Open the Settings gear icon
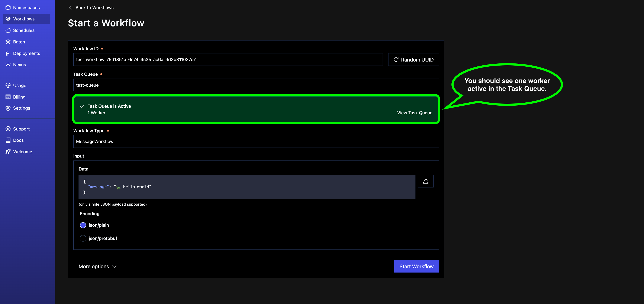This screenshot has width=644, height=304. [8, 108]
